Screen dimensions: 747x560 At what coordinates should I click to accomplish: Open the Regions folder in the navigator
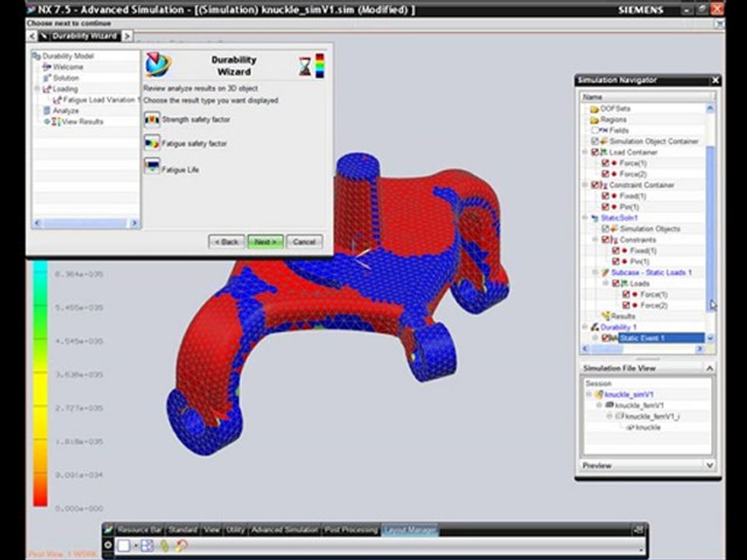click(594, 120)
